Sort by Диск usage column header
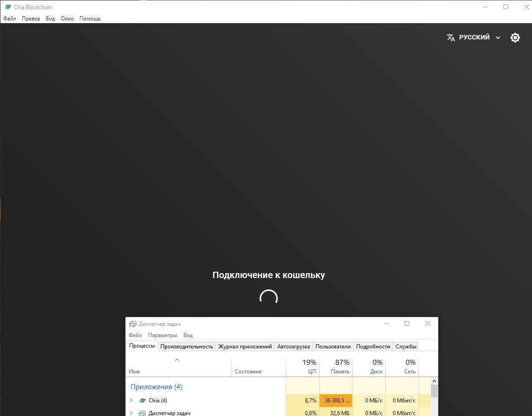Screen dimensions: 532x416 [369, 367]
